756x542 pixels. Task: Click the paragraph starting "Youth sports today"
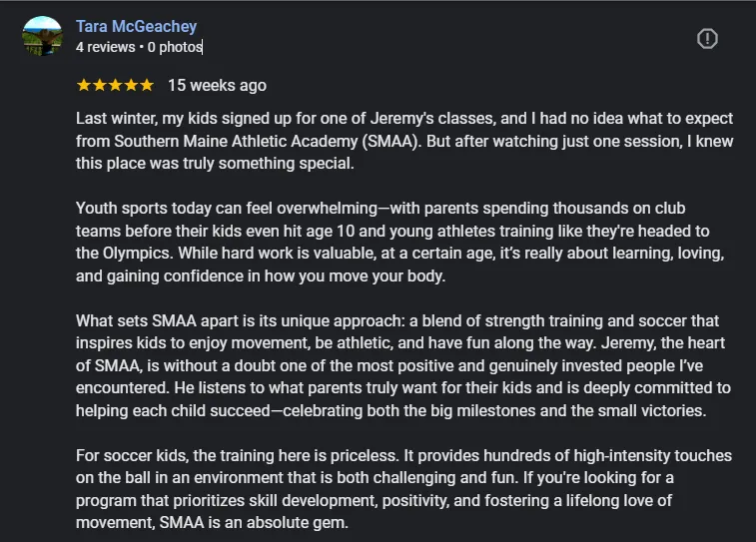[400, 242]
